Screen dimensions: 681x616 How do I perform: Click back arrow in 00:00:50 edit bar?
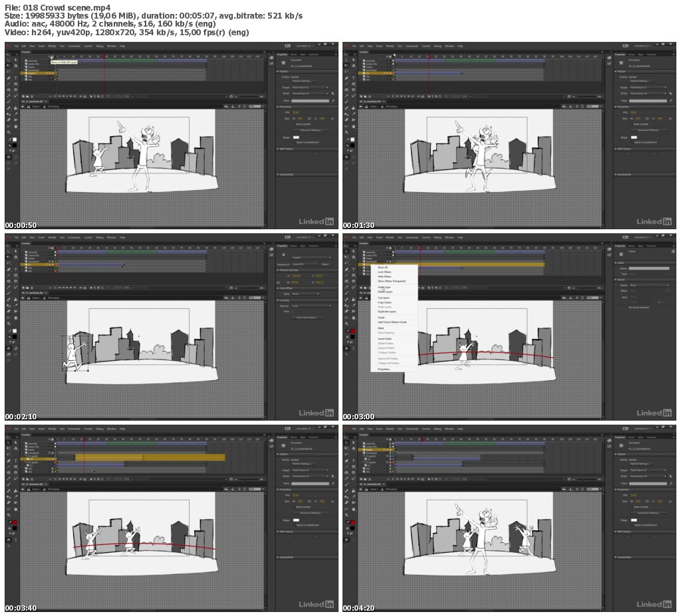[x=23, y=106]
